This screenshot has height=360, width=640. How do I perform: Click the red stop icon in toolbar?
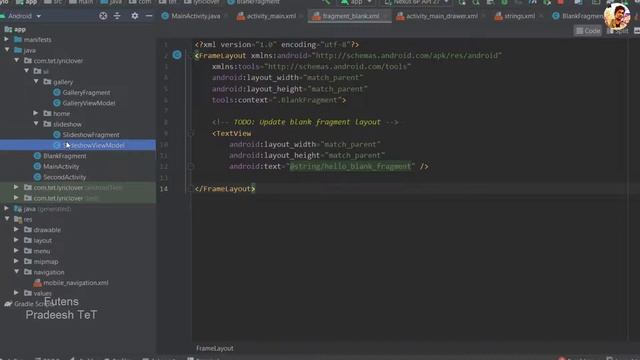pyautogui.click(x=561, y=2)
